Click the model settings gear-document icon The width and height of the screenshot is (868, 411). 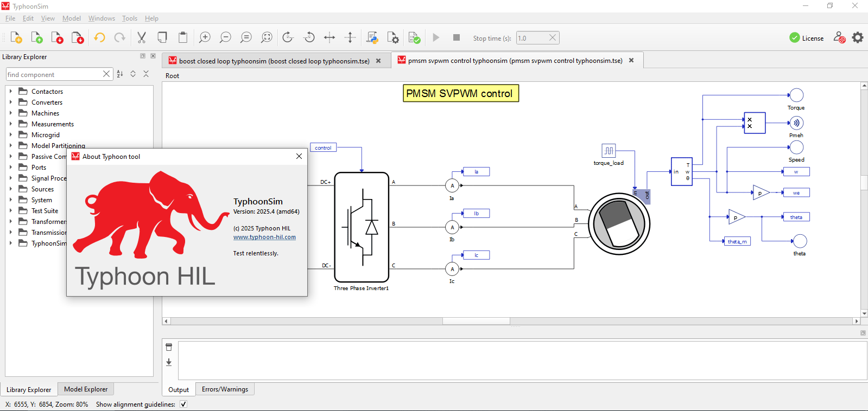click(x=393, y=37)
